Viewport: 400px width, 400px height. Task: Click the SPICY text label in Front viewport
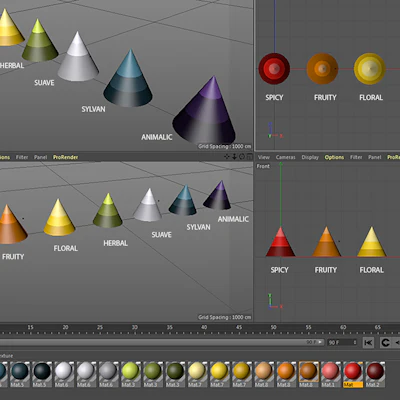pos(279,270)
